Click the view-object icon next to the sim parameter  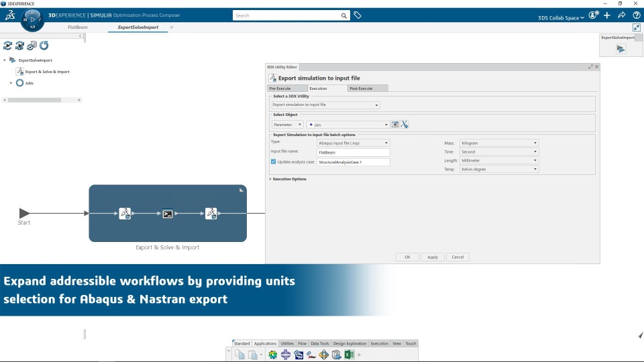395,125
